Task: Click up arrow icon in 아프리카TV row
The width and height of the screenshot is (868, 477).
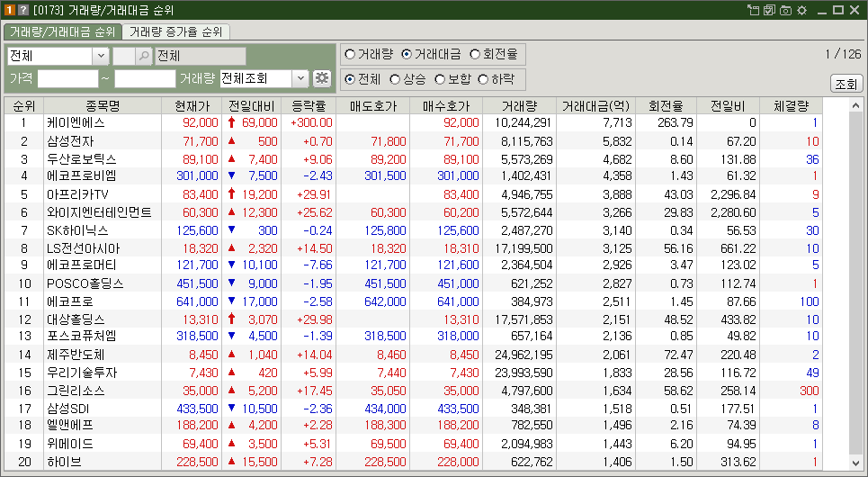Action: [231, 193]
